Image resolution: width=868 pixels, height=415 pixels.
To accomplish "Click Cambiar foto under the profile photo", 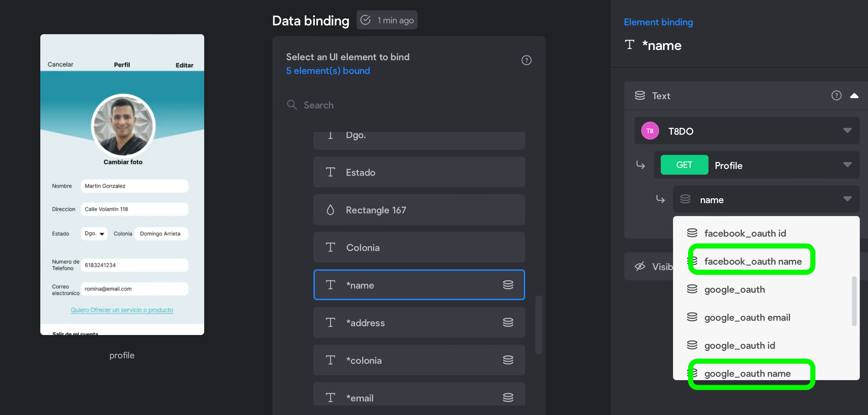I will pyautogui.click(x=123, y=162).
